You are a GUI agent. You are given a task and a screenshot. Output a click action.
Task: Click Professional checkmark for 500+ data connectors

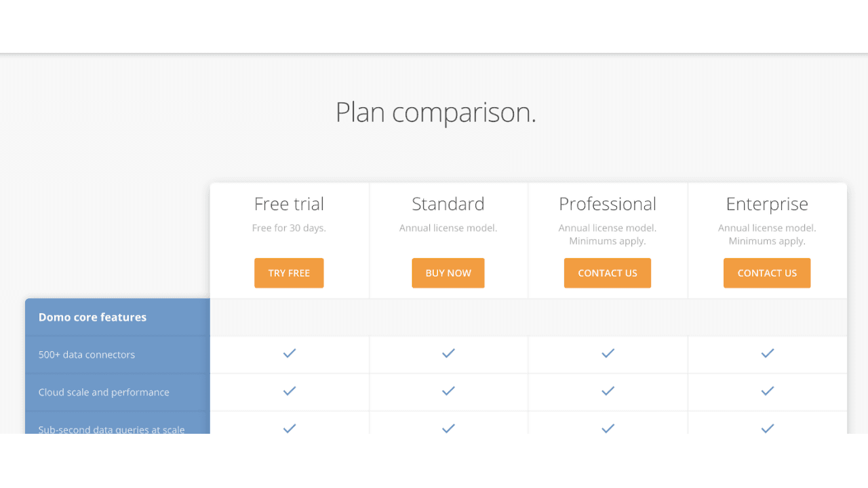pos(608,353)
